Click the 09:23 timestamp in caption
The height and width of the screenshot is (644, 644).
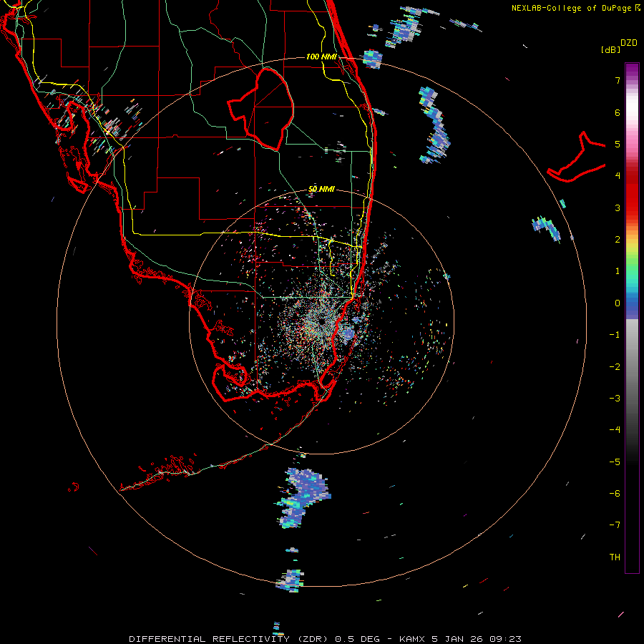click(x=506, y=639)
